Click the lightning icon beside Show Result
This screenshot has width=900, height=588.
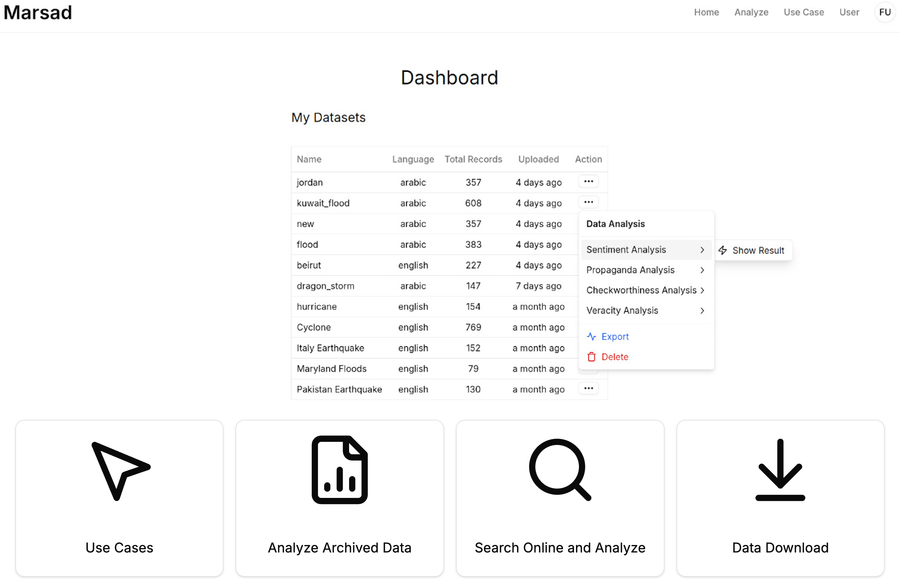(x=722, y=250)
